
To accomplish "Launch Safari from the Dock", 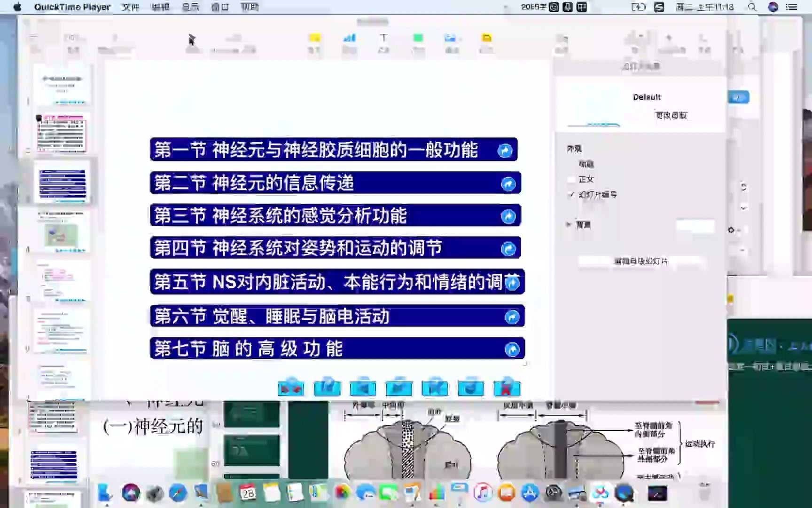I will 178,493.
